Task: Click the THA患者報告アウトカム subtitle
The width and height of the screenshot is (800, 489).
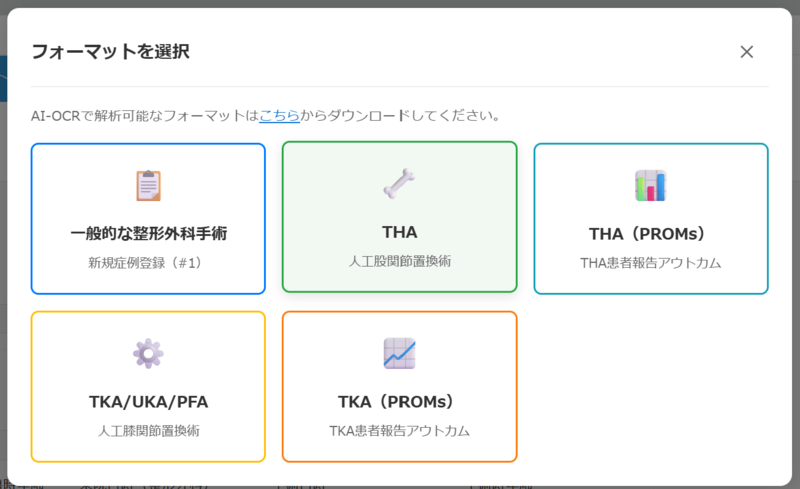Action: [651, 263]
